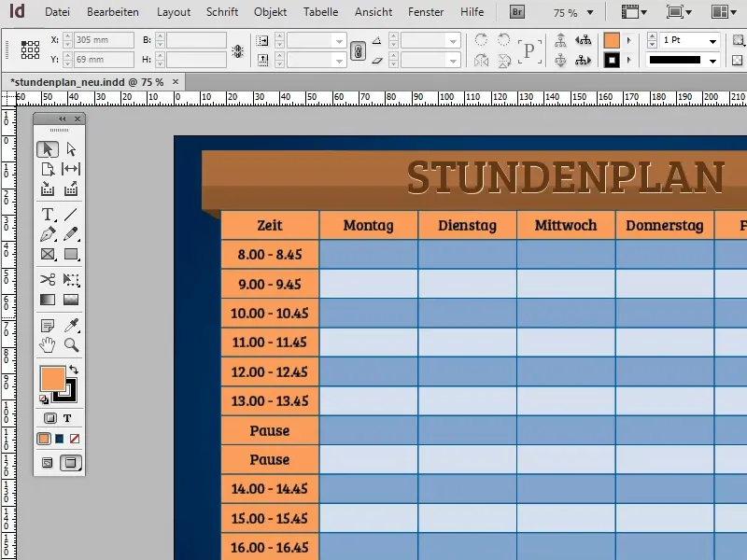747x560 pixels.
Task: Select the Gradient Swatch tool
Action: pos(48,300)
